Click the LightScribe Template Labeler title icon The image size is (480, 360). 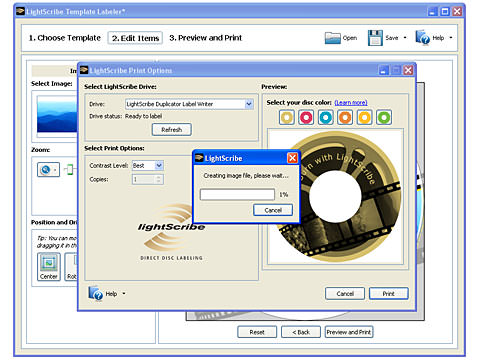(x=21, y=12)
